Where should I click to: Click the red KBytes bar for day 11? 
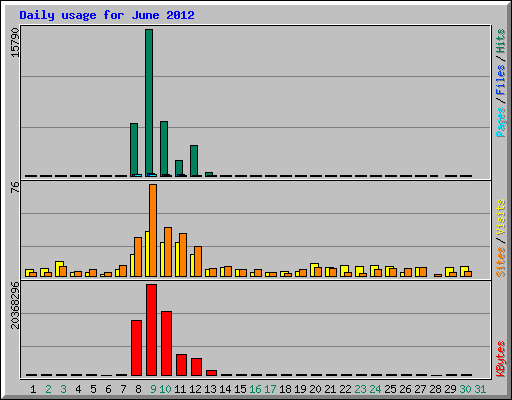[x=181, y=365]
